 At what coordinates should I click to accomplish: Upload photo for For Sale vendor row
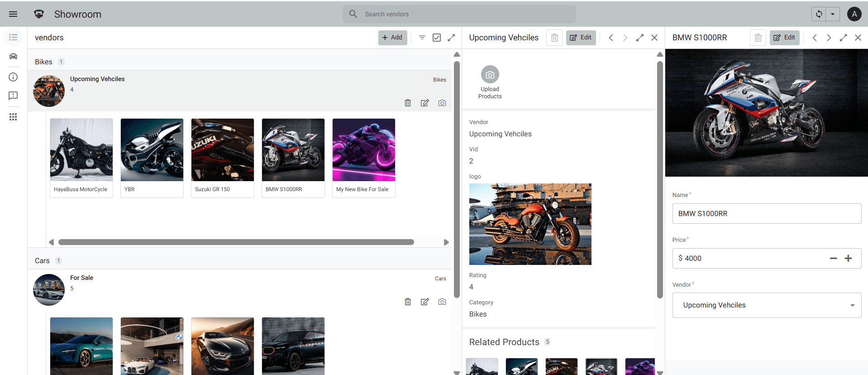442,302
